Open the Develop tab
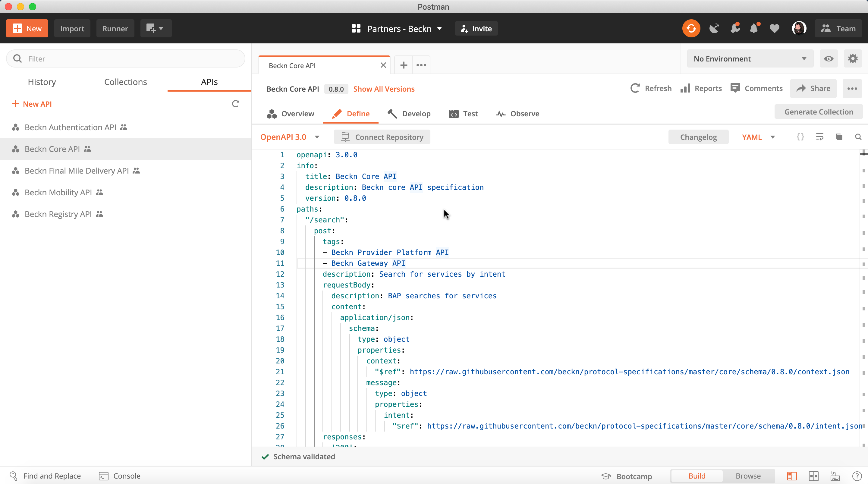868x484 pixels. pos(409,114)
